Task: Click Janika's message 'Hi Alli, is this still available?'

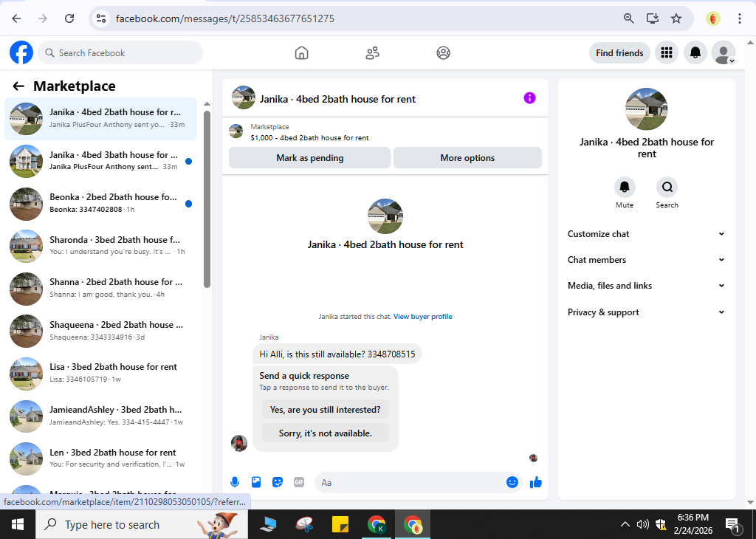Action: tap(337, 354)
